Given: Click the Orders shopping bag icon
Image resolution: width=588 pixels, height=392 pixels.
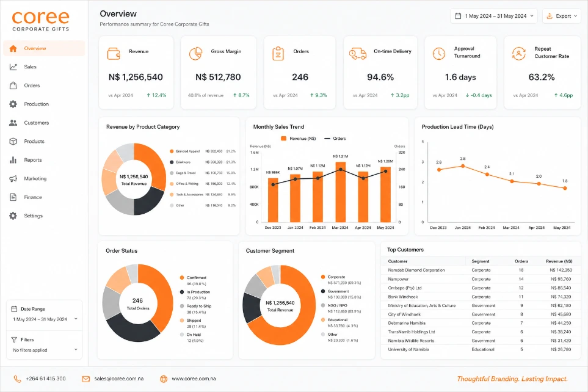Looking at the screenshot, I should 13,85.
